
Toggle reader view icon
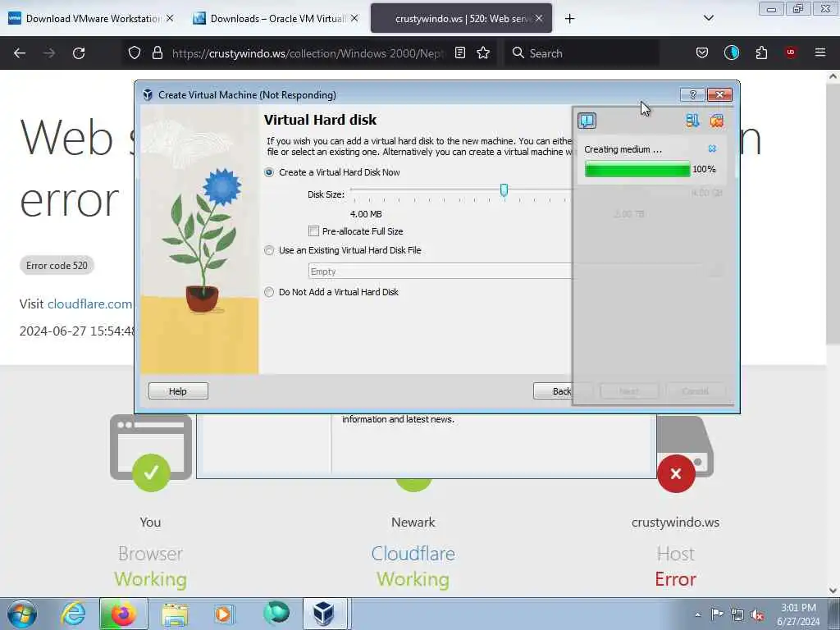point(459,52)
